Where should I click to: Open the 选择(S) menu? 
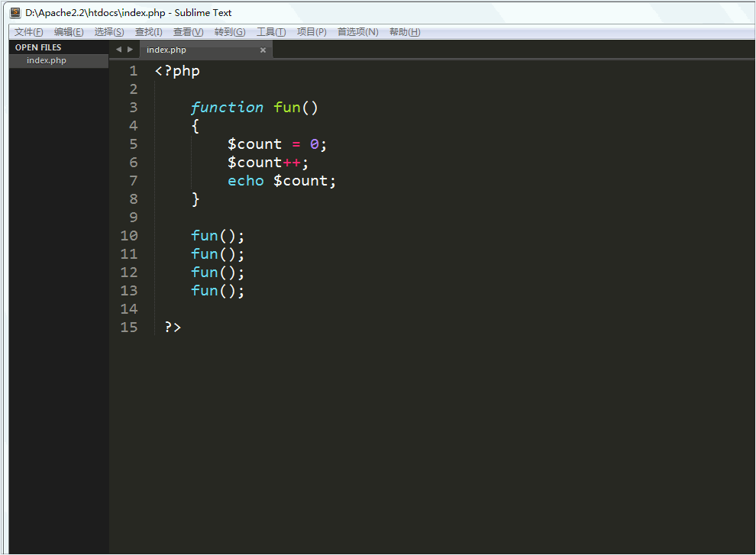pyautogui.click(x=109, y=32)
